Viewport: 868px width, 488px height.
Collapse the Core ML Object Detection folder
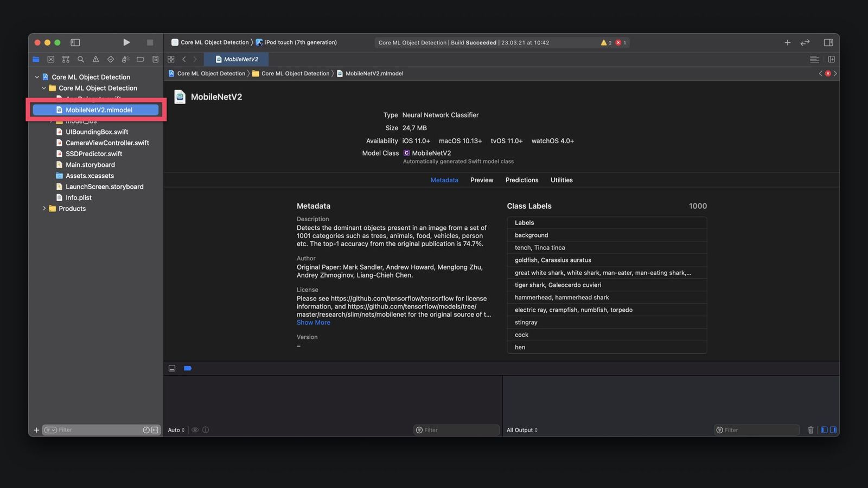coord(43,88)
